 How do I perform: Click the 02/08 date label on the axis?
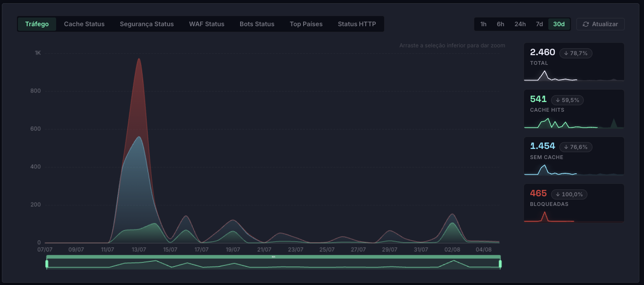(452, 250)
